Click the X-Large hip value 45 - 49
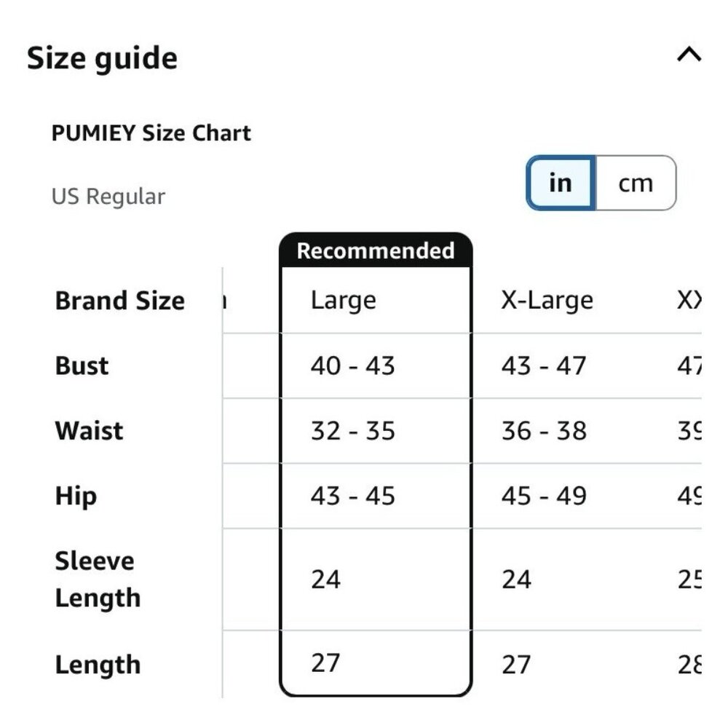Image resolution: width=728 pixels, height=728 pixels. (x=544, y=496)
